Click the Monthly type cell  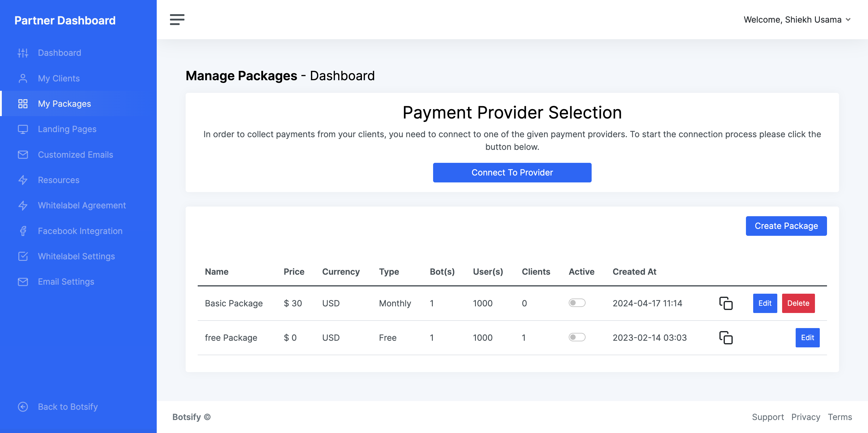pos(395,303)
